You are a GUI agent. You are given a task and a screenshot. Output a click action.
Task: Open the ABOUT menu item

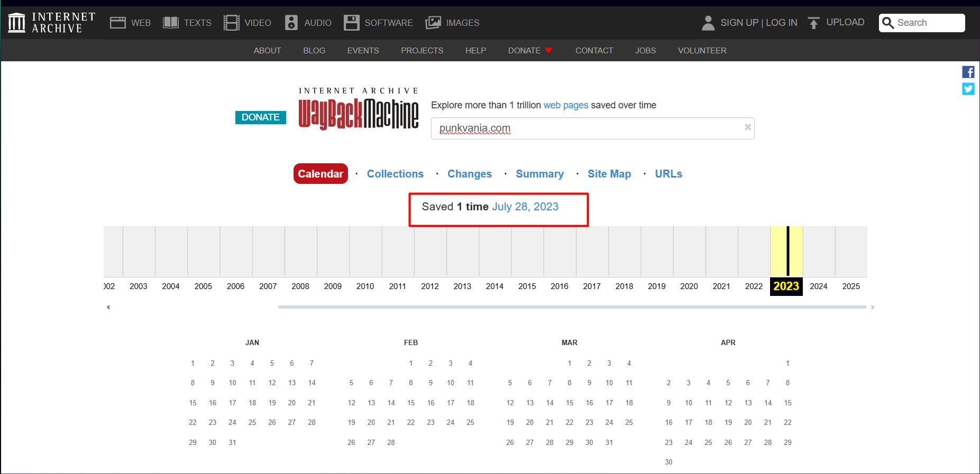[267, 51]
